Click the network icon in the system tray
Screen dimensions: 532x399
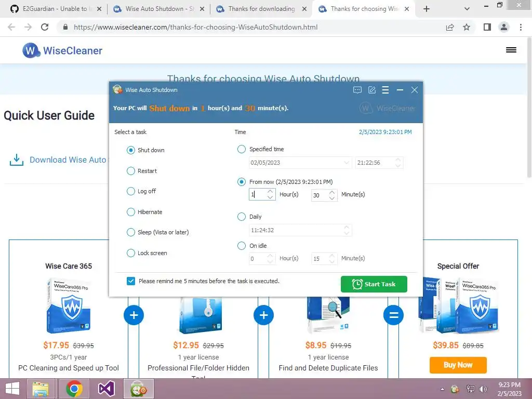click(x=470, y=389)
